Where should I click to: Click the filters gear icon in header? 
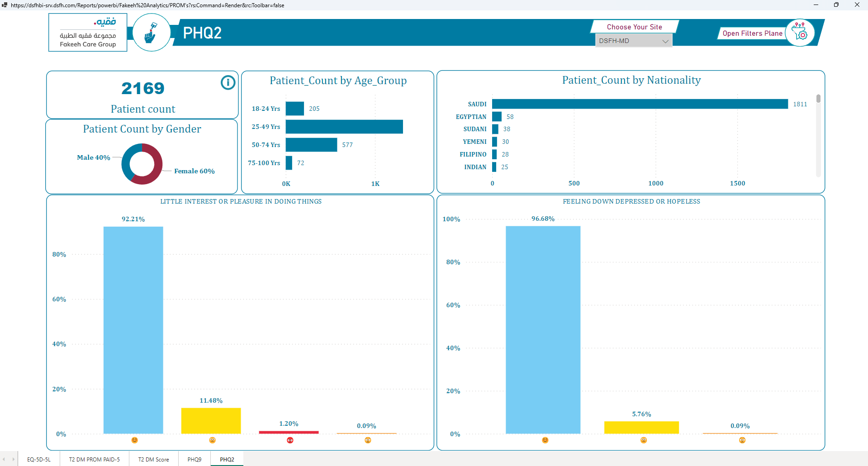coord(800,33)
